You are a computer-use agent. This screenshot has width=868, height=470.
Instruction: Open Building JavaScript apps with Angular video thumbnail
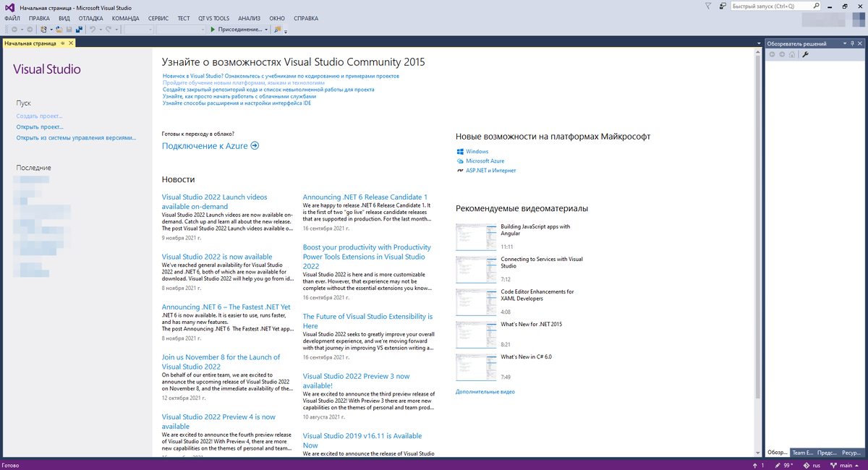click(476, 236)
